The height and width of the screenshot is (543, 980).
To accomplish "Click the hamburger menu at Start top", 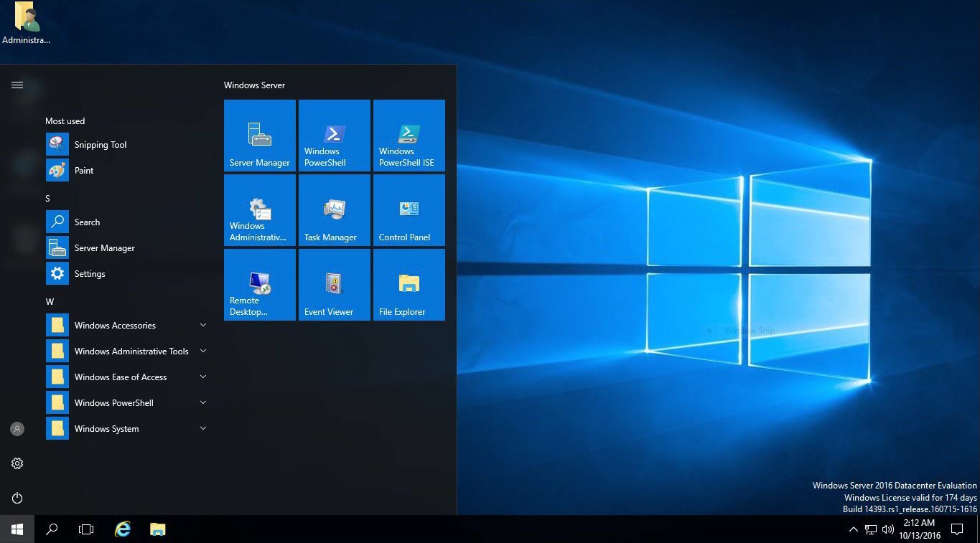I will 17,85.
